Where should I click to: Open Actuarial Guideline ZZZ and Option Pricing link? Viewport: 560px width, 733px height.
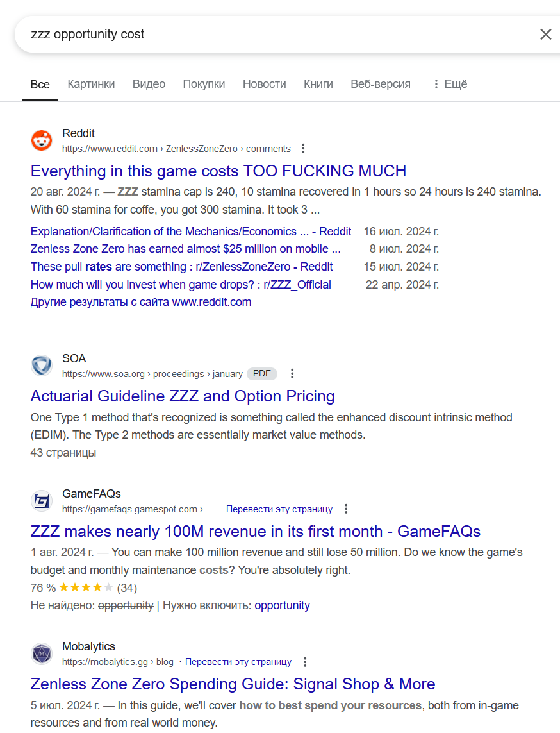point(183,396)
